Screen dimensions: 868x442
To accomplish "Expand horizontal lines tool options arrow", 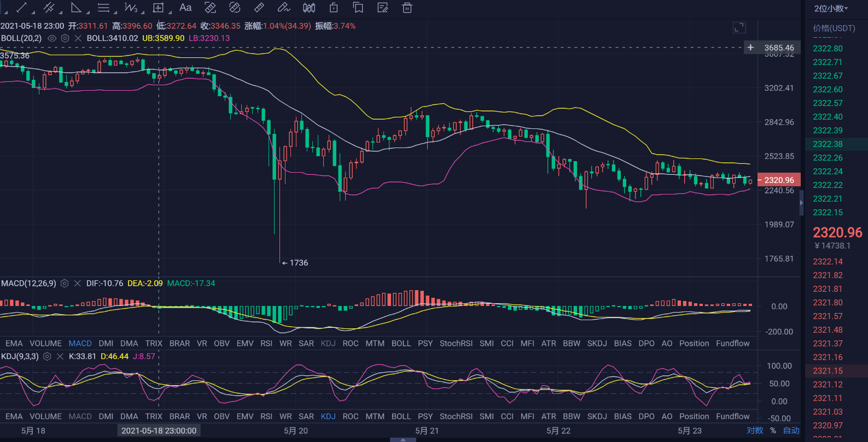I will (115, 12).
